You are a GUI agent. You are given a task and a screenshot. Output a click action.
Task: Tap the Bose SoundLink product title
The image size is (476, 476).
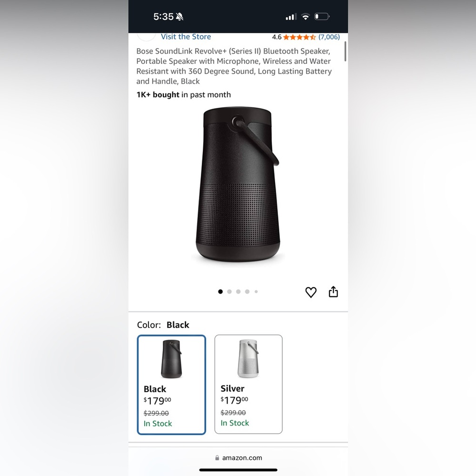(234, 66)
